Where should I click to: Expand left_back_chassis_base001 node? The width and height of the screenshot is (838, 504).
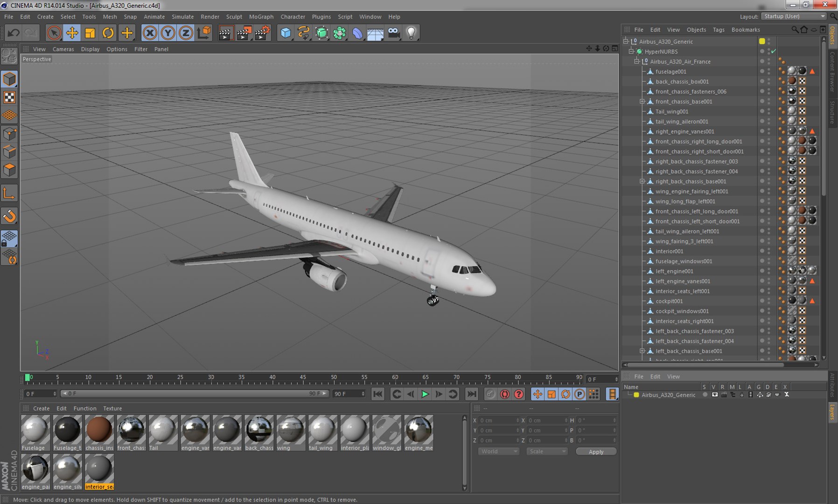(642, 351)
